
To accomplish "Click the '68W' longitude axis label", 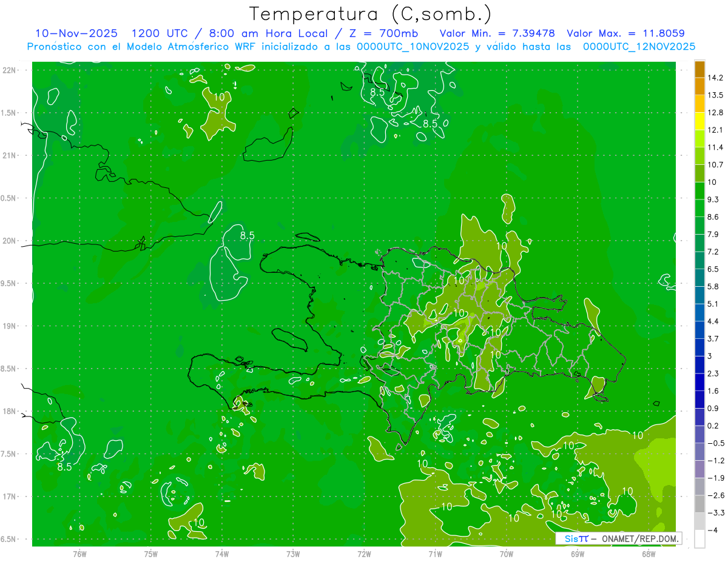I will [649, 554].
